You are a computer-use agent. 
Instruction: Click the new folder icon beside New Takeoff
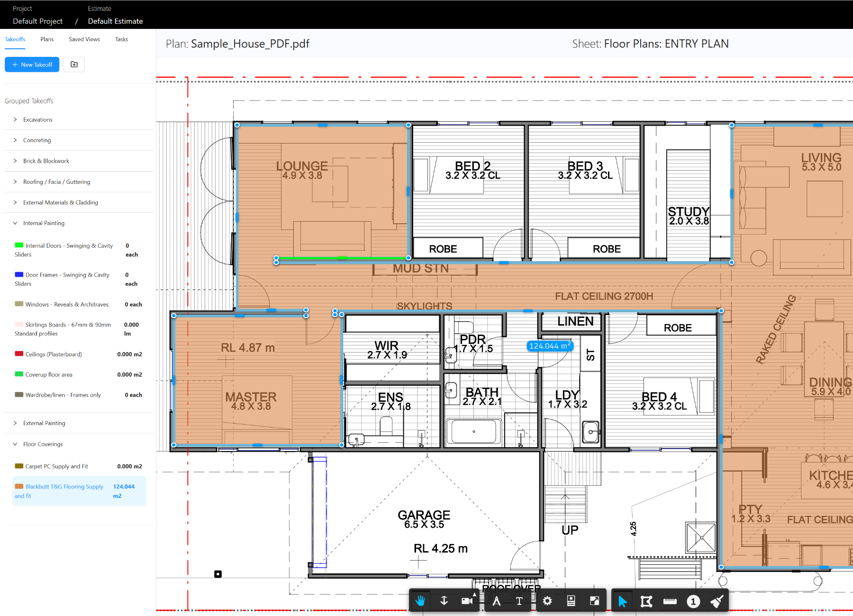coord(74,64)
